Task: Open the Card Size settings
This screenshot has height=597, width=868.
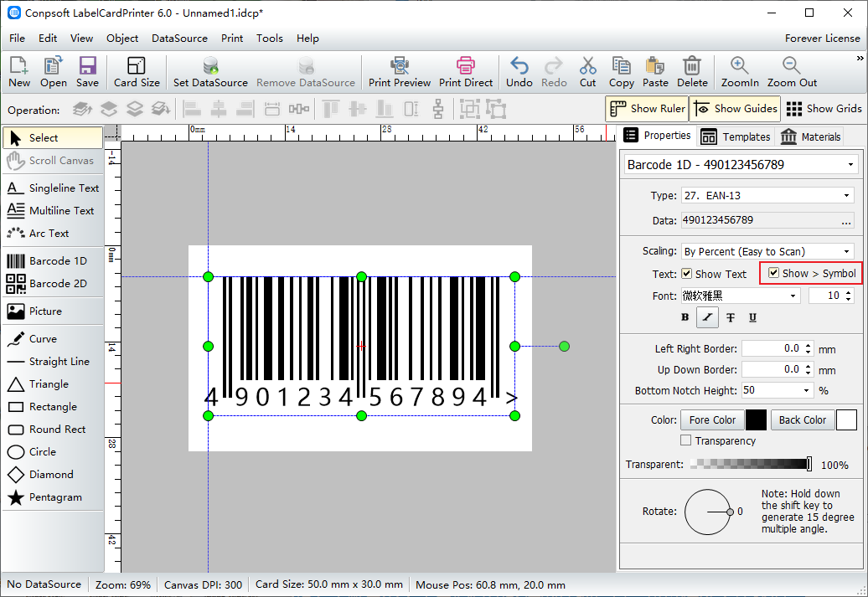Action: tap(137, 72)
